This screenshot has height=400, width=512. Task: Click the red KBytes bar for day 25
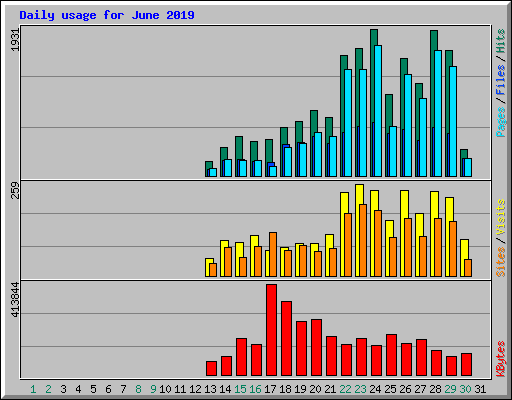pos(391,355)
